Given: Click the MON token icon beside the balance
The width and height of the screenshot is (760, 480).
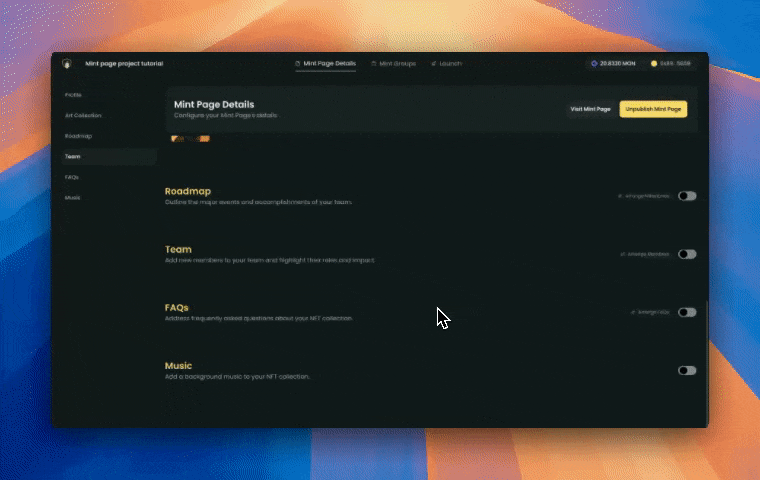Looking at the screenshot, I should [x=594, y=64].
